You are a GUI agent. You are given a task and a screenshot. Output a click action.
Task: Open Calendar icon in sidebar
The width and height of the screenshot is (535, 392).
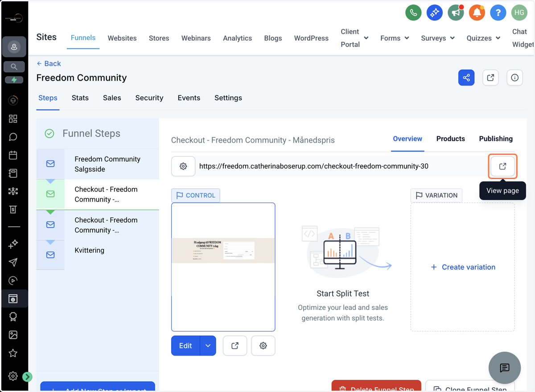coord(13,155)
